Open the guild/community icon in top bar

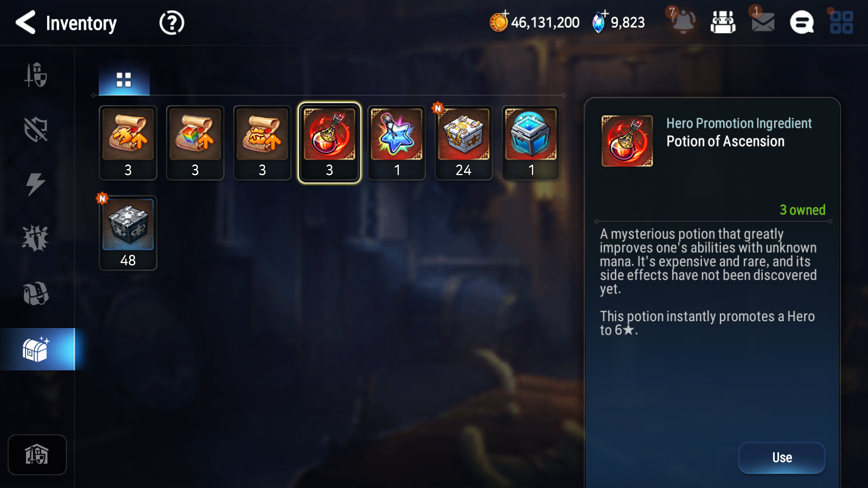tap(723, 22)
